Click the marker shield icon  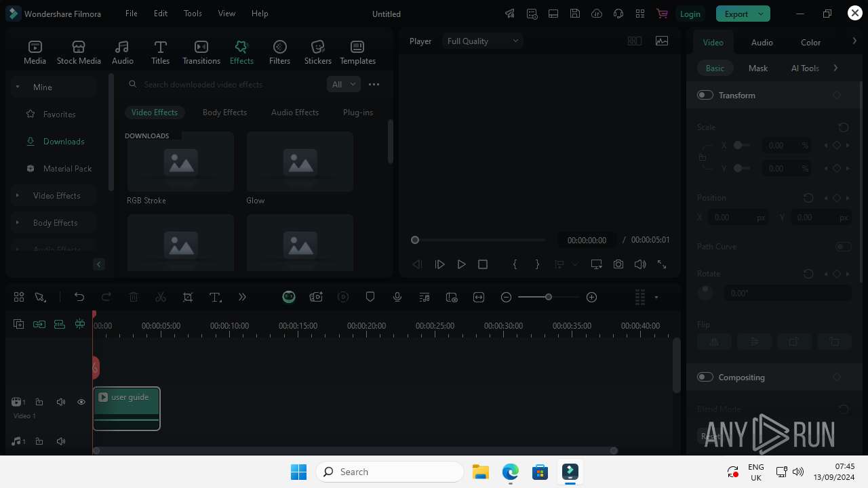click(370, 297)
